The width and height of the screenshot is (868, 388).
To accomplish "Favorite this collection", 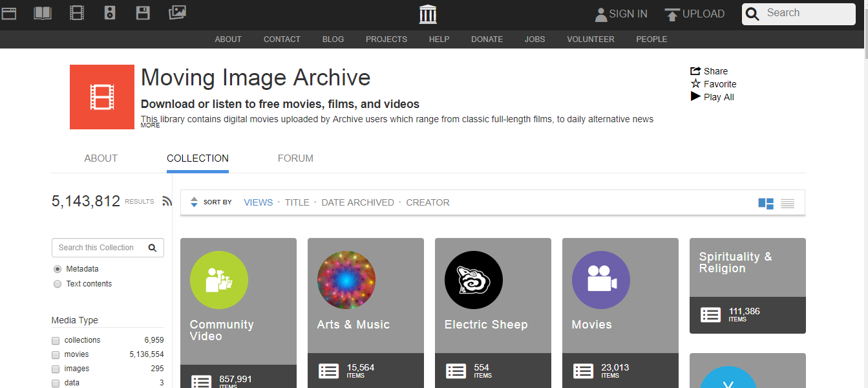I will (x=714, y=84).
